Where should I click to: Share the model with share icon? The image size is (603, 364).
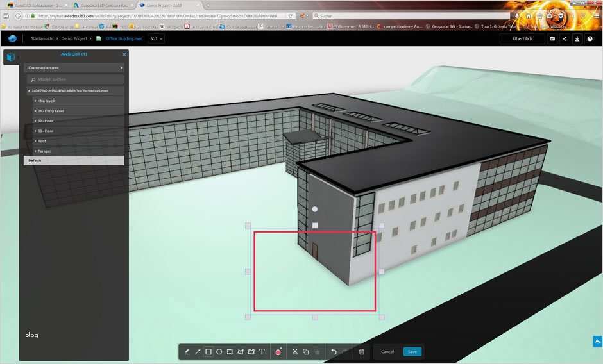point(565,39)
